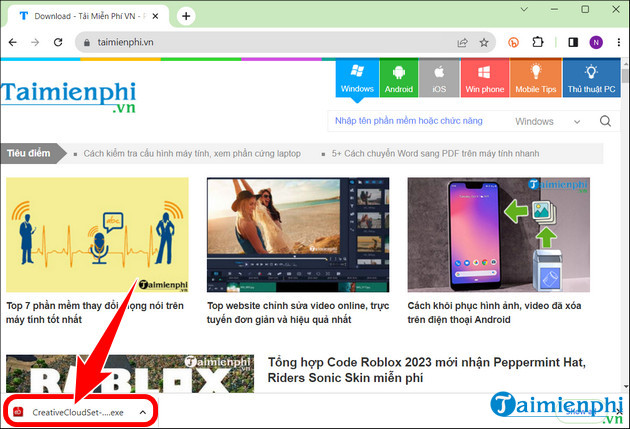630x429 pixels.
Task: Click the Tiêu điểm label
Action: [x=29, y=153]
